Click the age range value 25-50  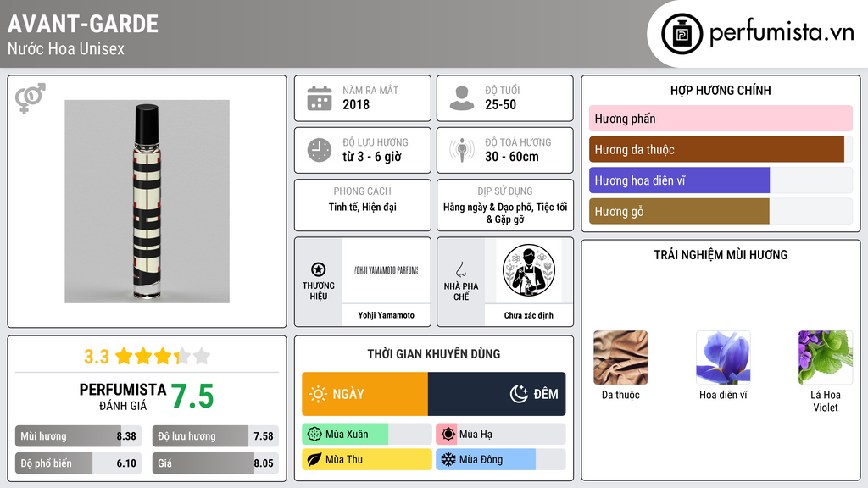point(500,104)
